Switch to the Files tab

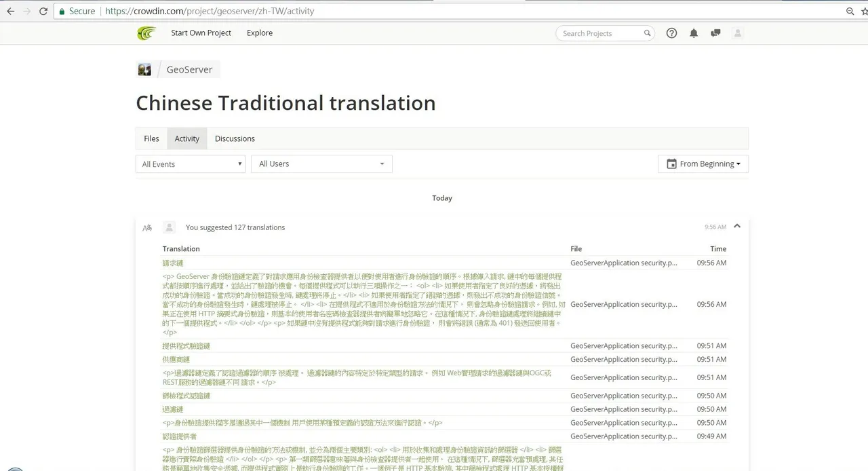151,138
